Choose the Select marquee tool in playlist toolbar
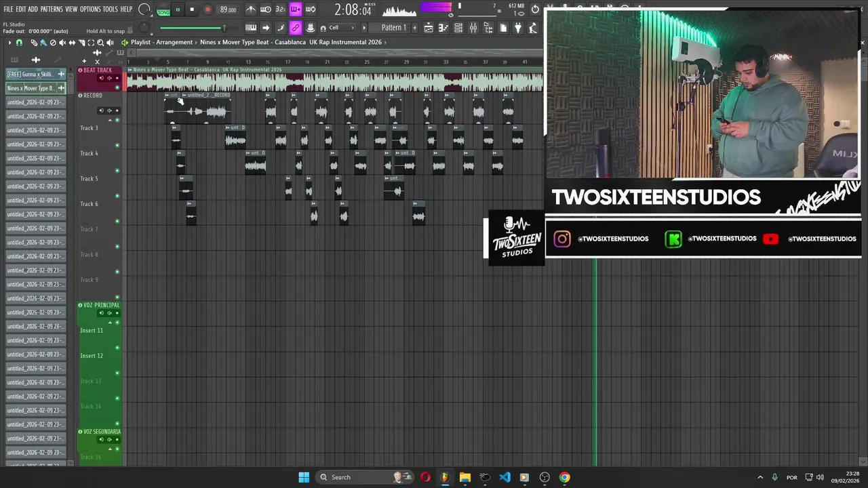 (91, 42)
